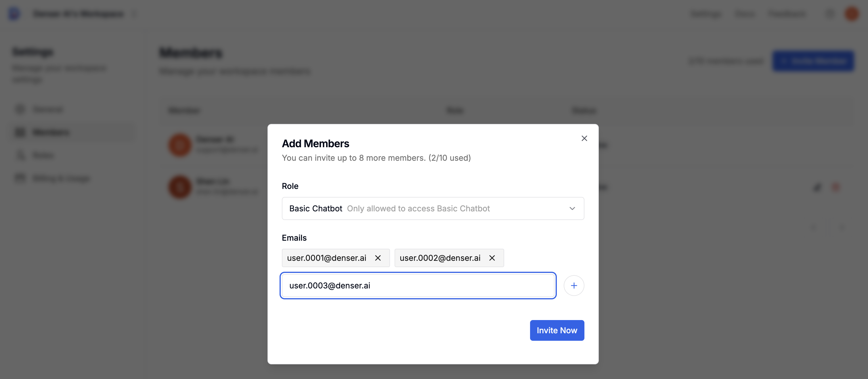Remove user.0001@denser.ai email chip
The image size is (868, 379).
tap(378, 258)
